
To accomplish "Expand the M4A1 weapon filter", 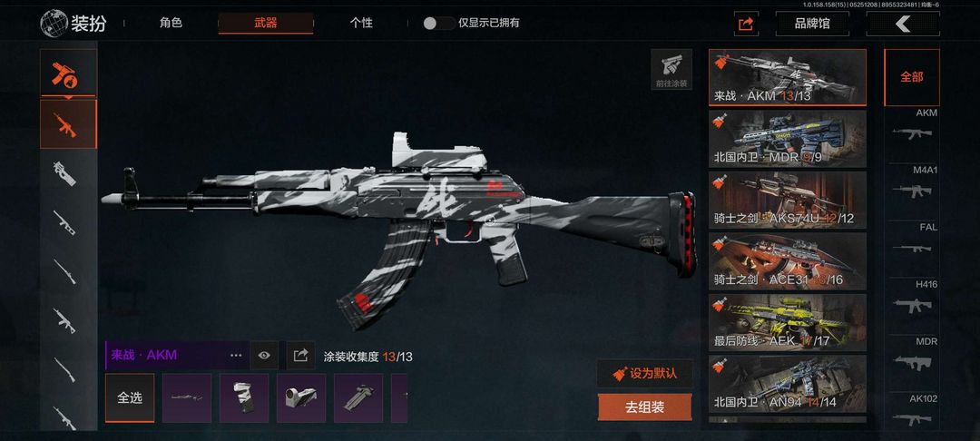I will (912, 185).
